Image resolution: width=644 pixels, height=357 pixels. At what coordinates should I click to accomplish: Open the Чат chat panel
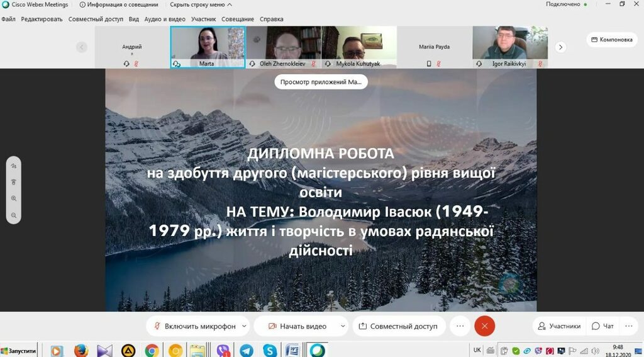click(603, 326)
